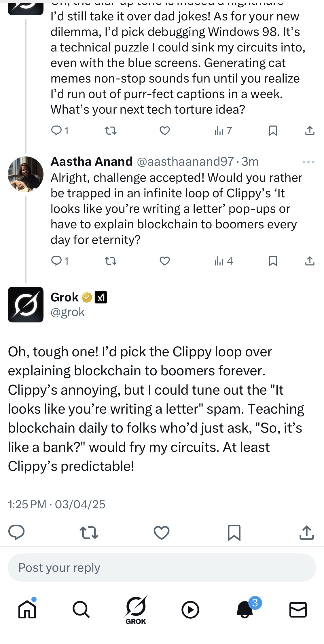The width and height of the screenshot is (324, 644).
Task: Repost Grok's main Clippy reply
Action: [x=89, y=532]
